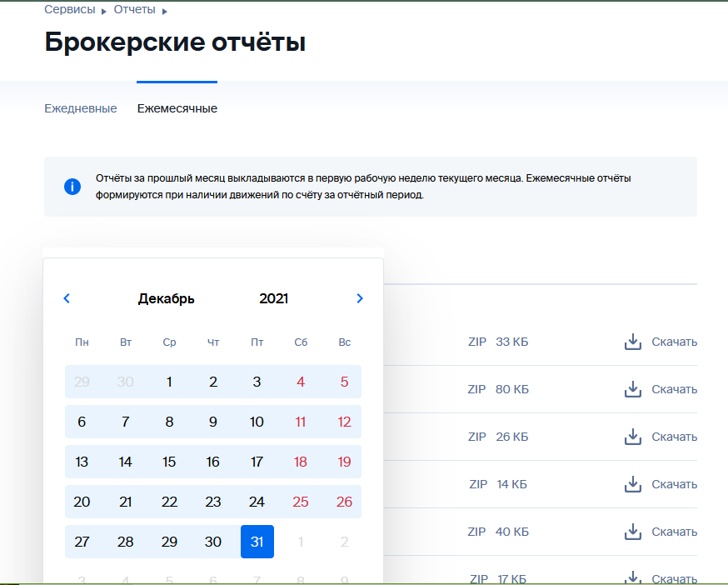Image resolution: width=728 pixels, height=585 pixels.
Task: Go to next month with right arrow
Action: (360, 298)
